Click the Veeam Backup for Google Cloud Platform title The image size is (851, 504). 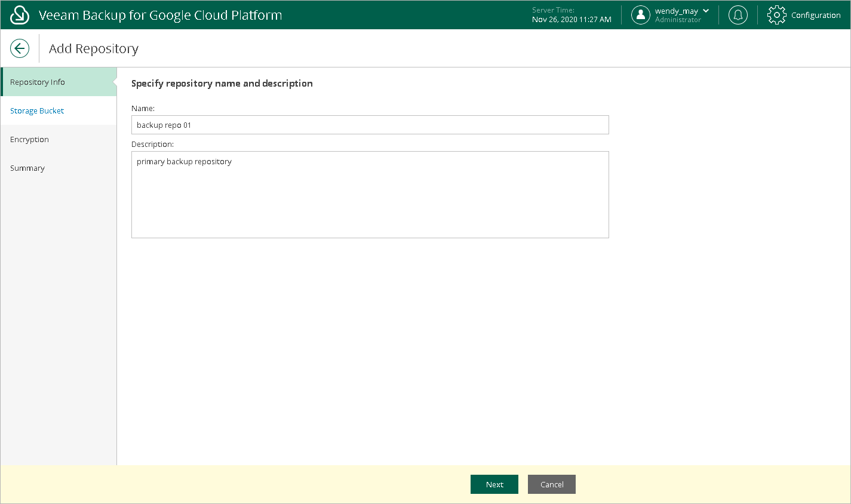point(160,15)
